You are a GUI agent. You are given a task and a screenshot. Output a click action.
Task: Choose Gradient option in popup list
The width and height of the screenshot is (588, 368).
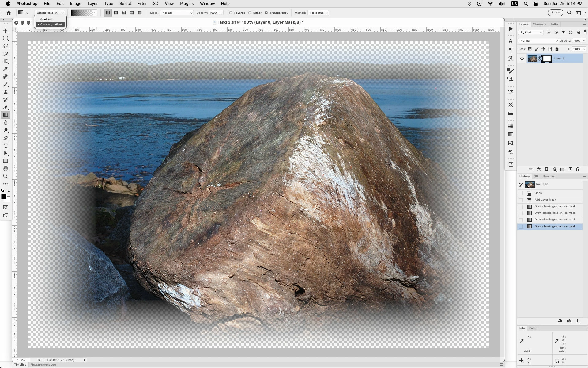(x=46, y=19)
